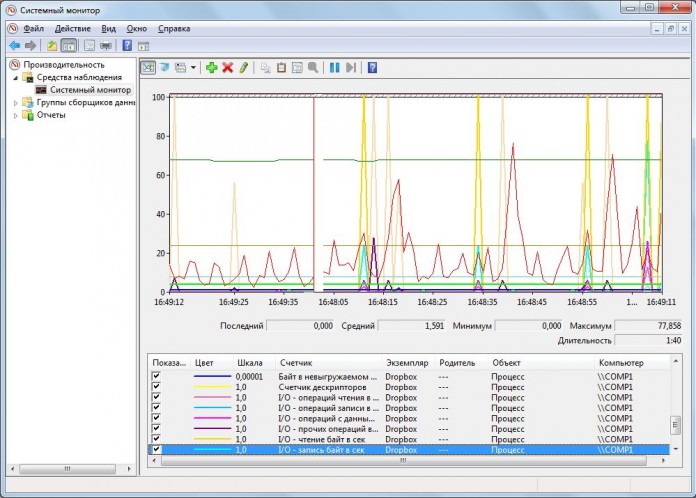
Task: Toggle checkbox for 'I/O - запись байт в сек'
Action: coord(155,450)
